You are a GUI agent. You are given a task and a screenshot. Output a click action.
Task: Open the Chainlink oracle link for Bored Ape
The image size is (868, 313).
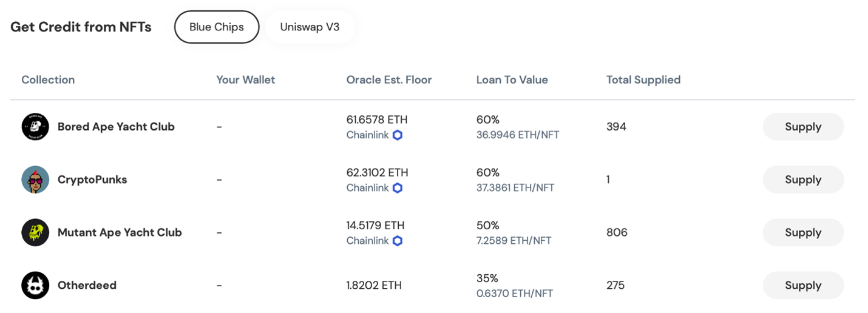coord(367,135)
